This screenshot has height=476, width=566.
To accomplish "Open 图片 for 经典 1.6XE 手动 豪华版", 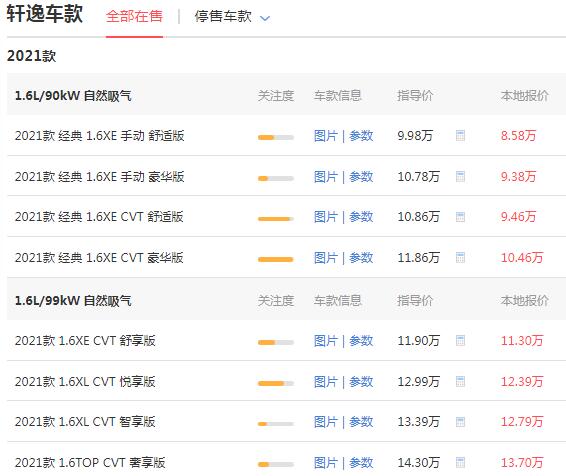I will (x=326, y=176).
